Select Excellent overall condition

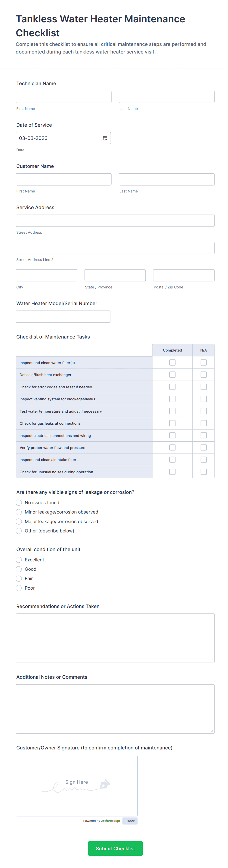click(x=19, y=560)
